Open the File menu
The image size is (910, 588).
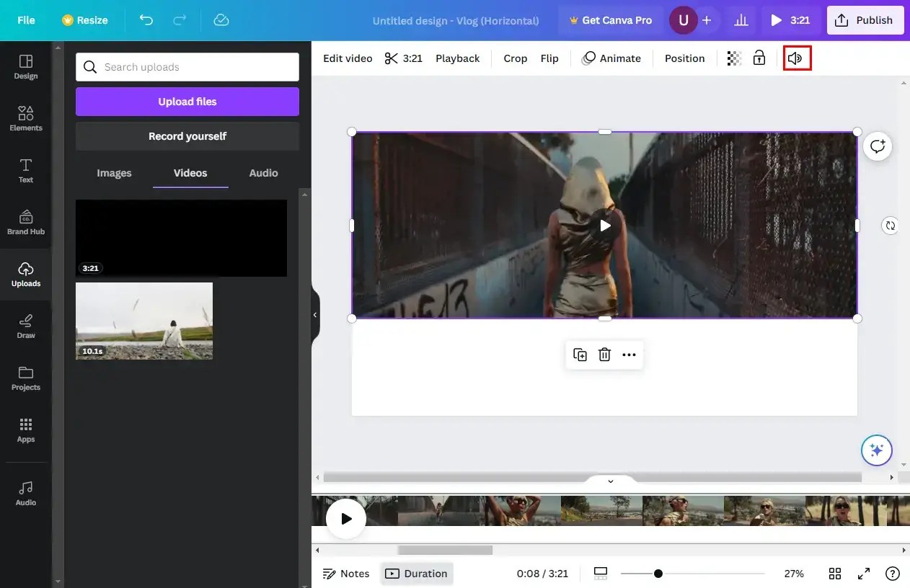point(25,19)
